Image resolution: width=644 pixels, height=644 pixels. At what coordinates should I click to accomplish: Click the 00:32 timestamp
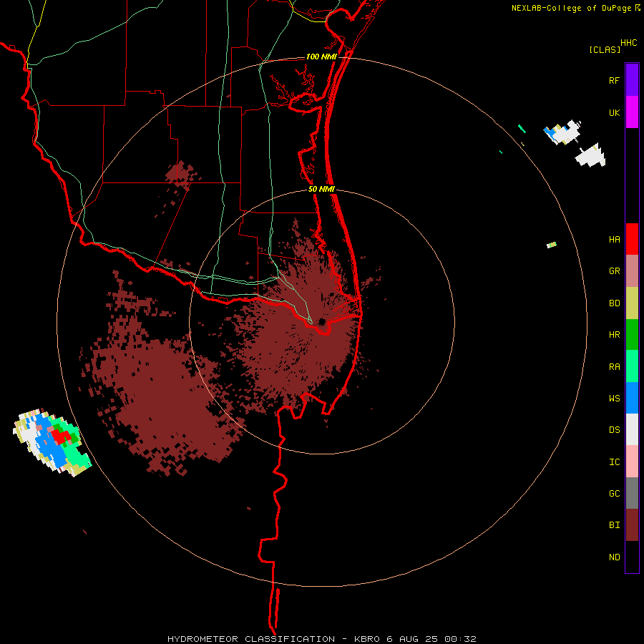460,639
